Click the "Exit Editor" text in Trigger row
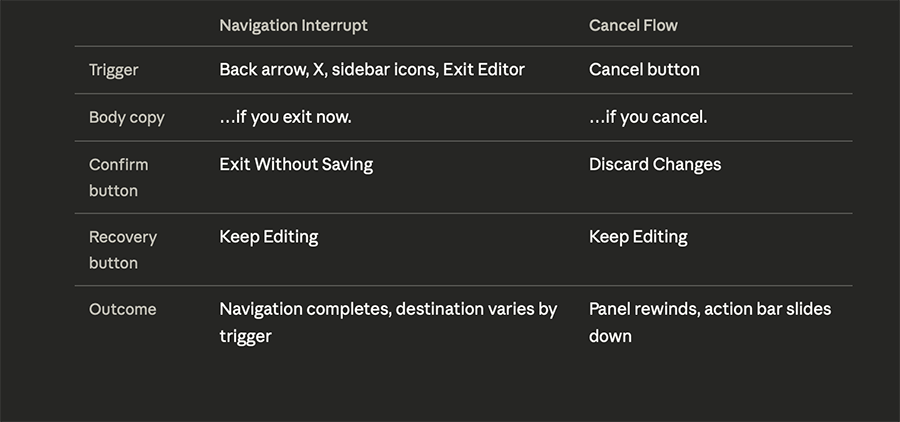 [x=486, y=70]
